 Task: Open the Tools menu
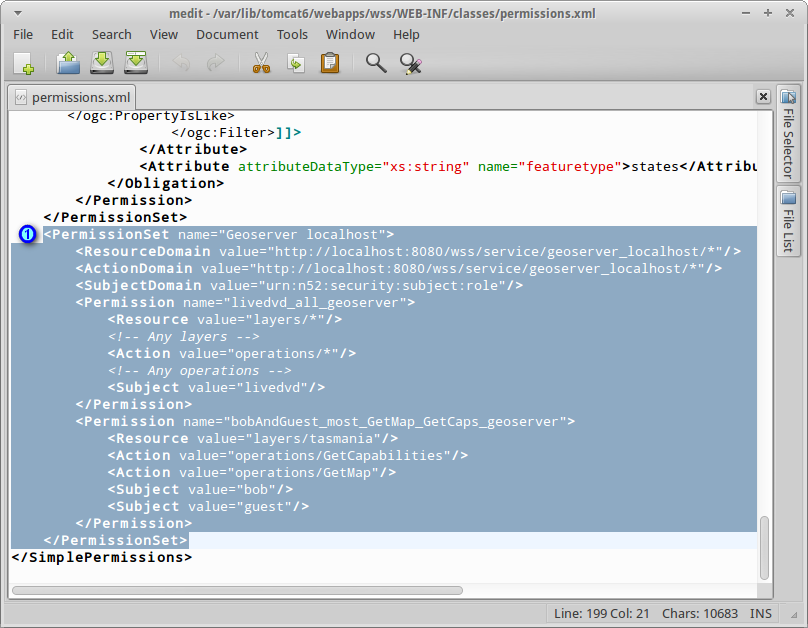click(x=292, y=35)
